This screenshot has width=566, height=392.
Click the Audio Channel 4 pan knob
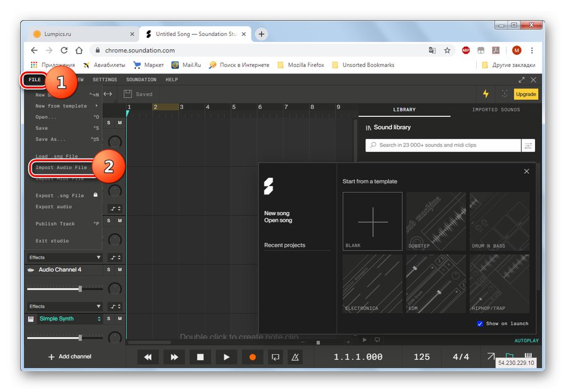[x=115, y=289]
